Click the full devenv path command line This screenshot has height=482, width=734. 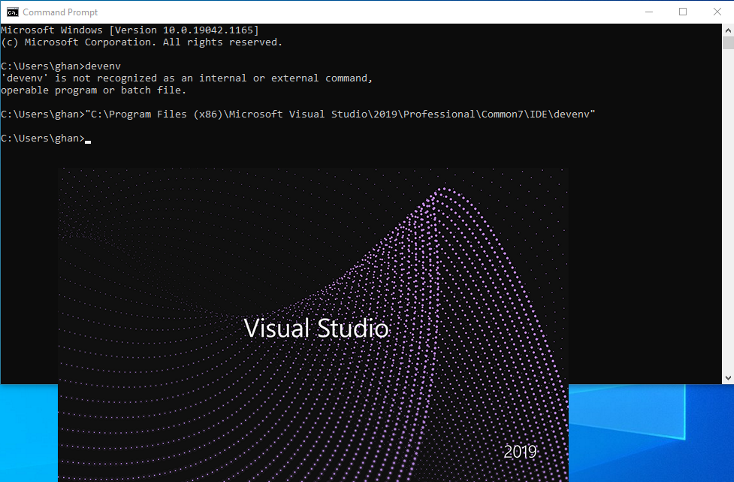(298, 114)
